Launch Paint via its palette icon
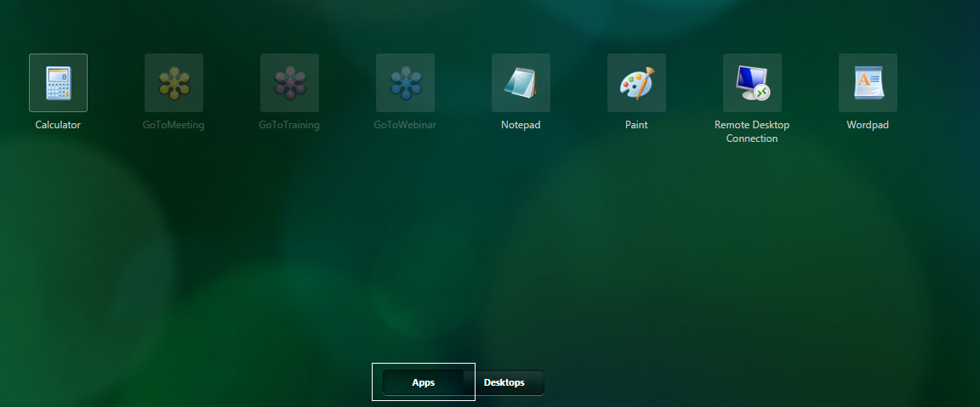980x407 pixels. click(636, 83)
